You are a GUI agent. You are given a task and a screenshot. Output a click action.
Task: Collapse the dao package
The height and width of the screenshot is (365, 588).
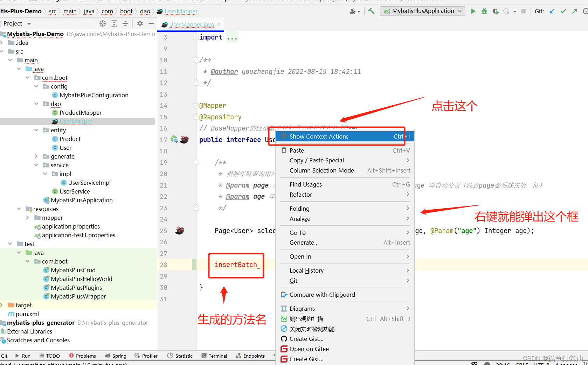(36, 104)
